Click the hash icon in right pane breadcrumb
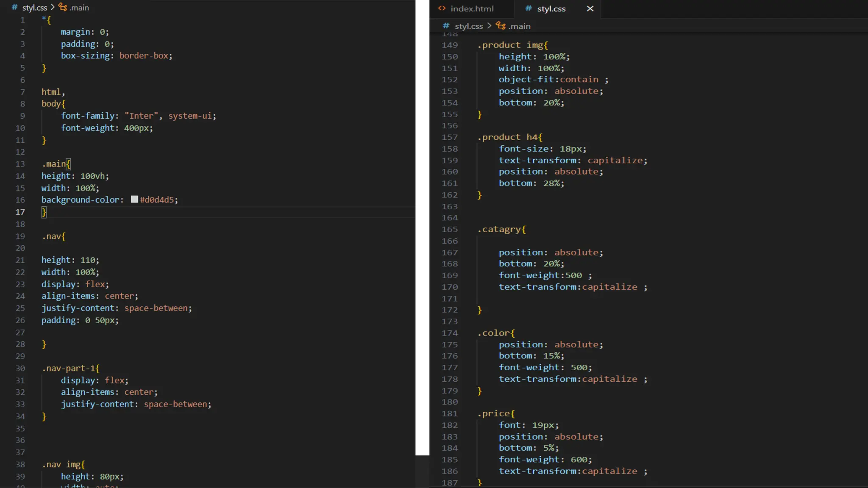This screenshot has width=868, height=488. (446, 26)
